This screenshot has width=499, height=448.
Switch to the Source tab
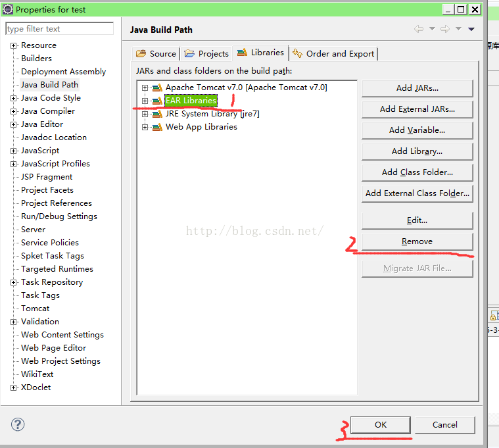point(156,53)
